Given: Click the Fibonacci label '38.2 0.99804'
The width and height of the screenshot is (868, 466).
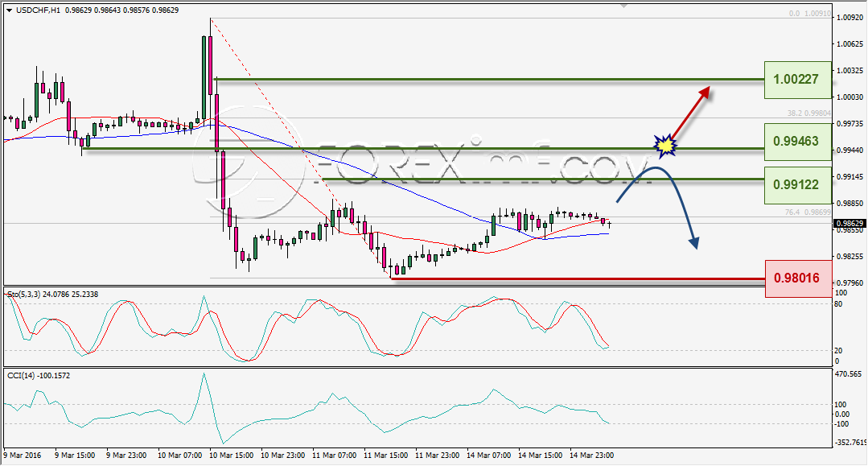Looking at the screenshot, I should pos(808,113).
